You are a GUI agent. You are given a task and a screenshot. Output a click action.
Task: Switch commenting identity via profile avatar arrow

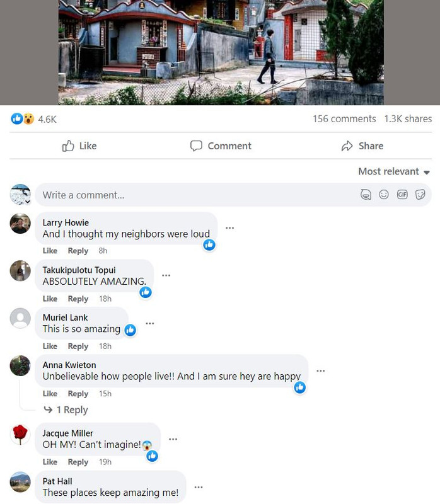coord(28,202)
